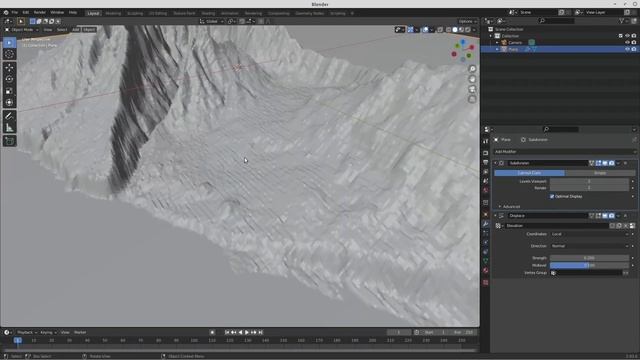Select the Move tool
Viewport: 640px width, 360px height.
9,68
